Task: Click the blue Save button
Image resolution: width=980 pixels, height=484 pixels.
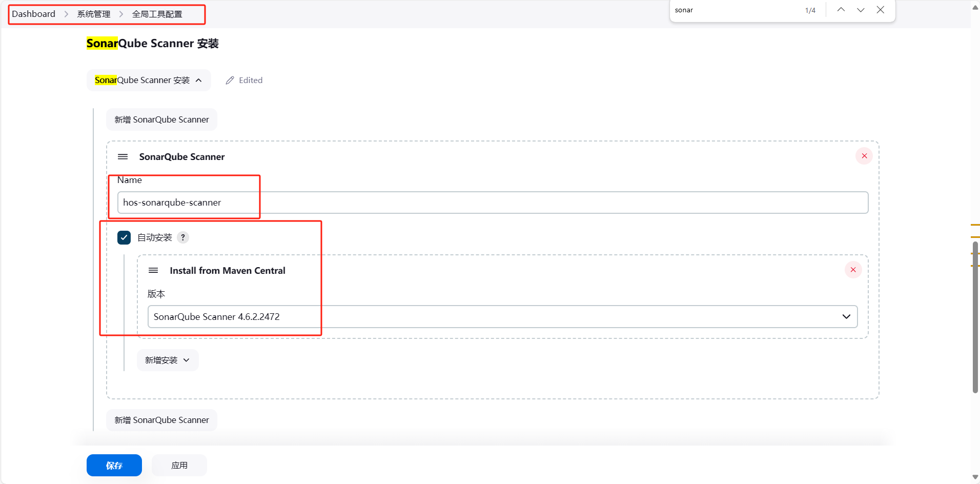Action: [x=114, y=466]
